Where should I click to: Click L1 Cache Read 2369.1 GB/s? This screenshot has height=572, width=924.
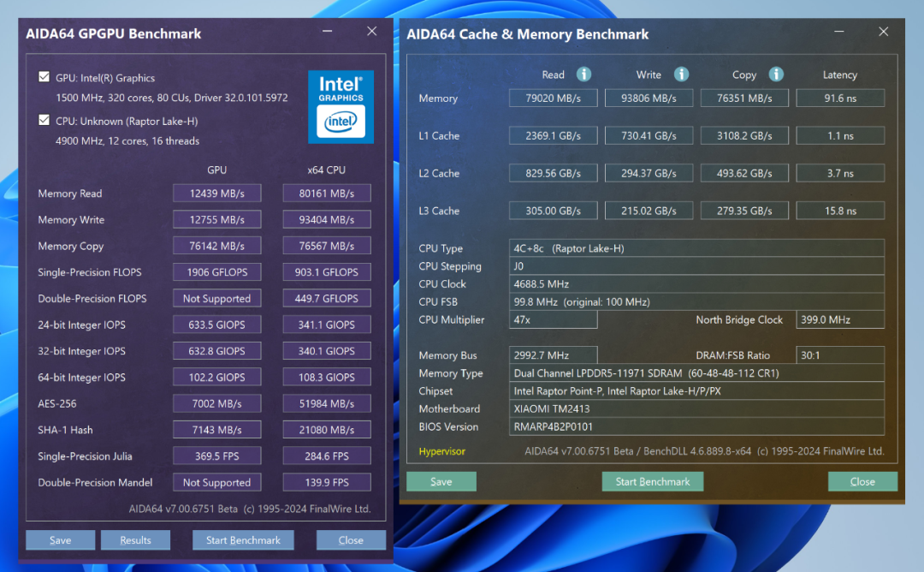(554, 135)
